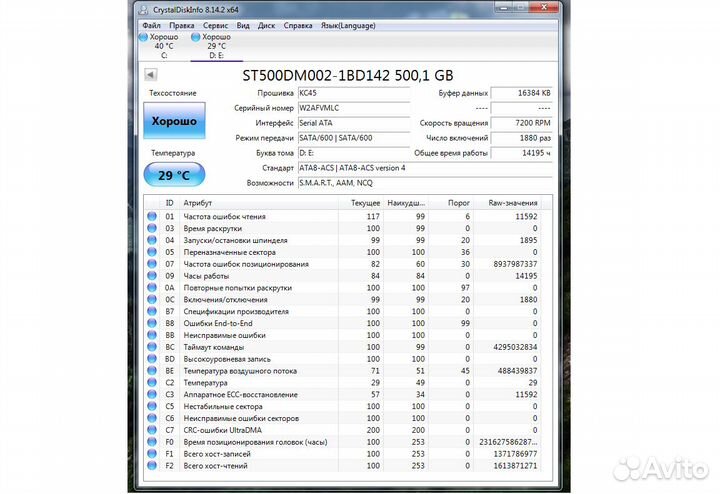Click the status icon for attribute F2
This screenshot has height=494, width=720.
(x=152, y=466)
